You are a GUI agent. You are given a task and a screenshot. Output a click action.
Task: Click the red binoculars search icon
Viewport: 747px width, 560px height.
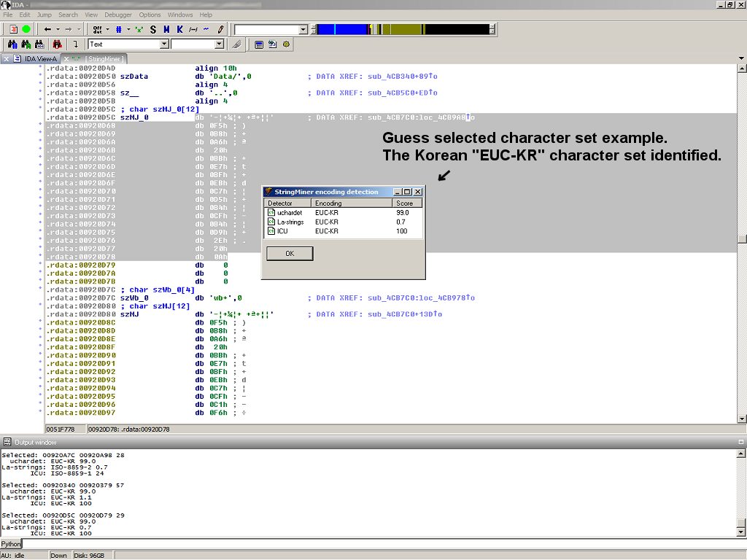click(x=57, y=44)
